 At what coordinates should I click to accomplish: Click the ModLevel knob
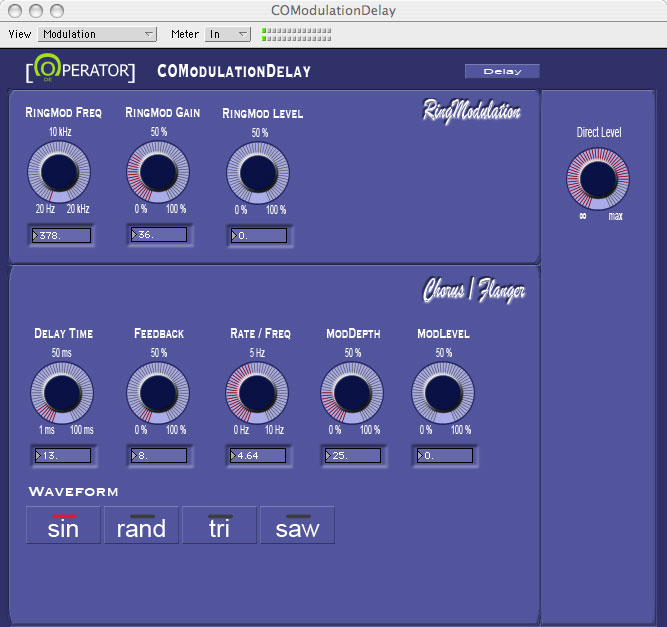point(443,393)
